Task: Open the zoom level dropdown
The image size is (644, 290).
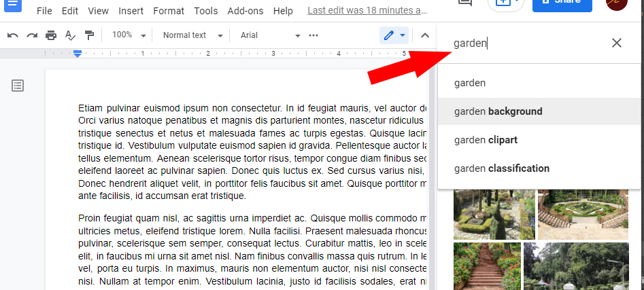Action: pos(129,35)
